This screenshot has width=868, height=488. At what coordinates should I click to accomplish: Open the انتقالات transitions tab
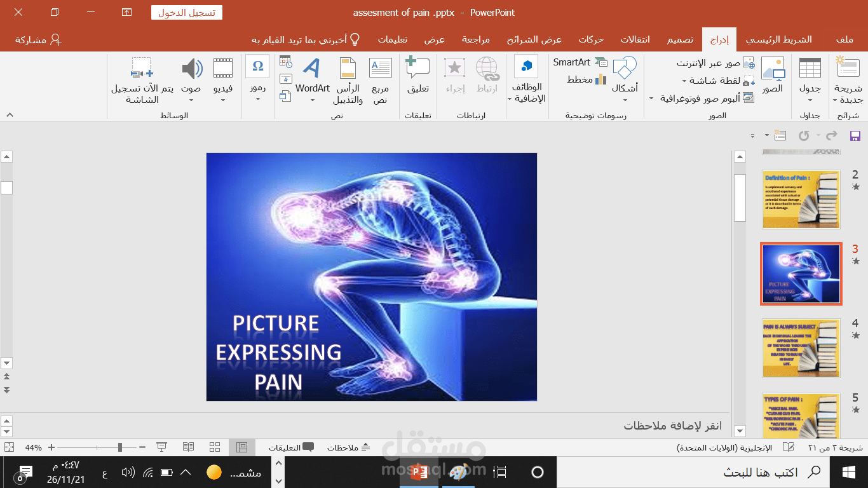coord(635,39)
